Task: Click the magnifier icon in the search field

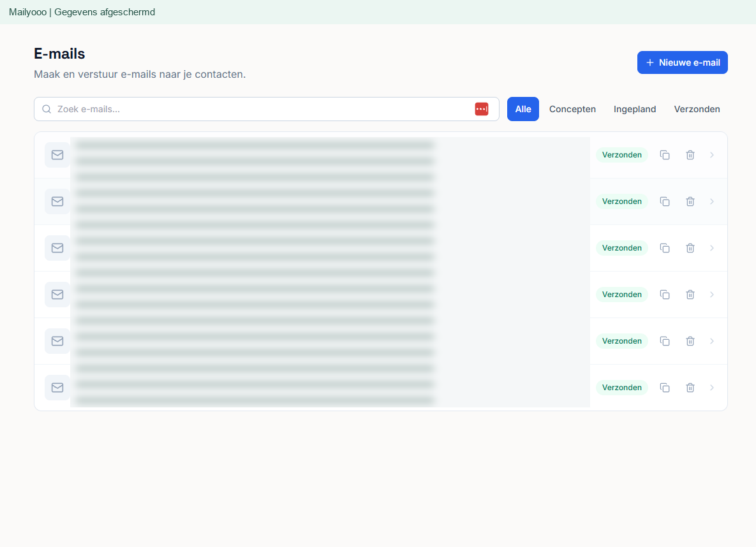Action: tap(47, 109)
